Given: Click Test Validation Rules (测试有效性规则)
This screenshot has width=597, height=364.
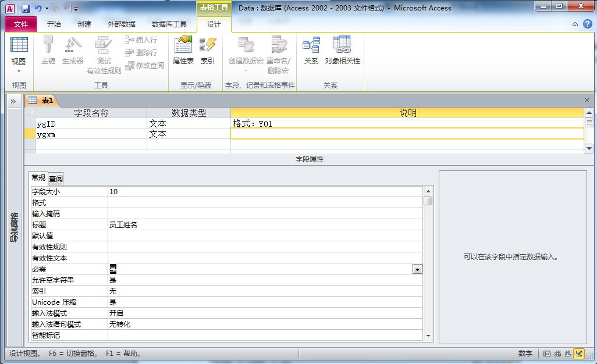Looking at the screenshot, I should tap(104, 55).
